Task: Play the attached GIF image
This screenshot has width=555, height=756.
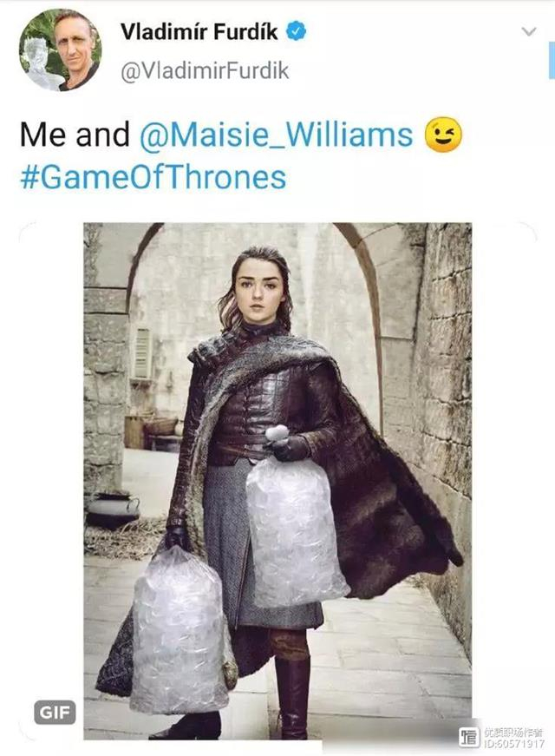Action: [277, 481]
